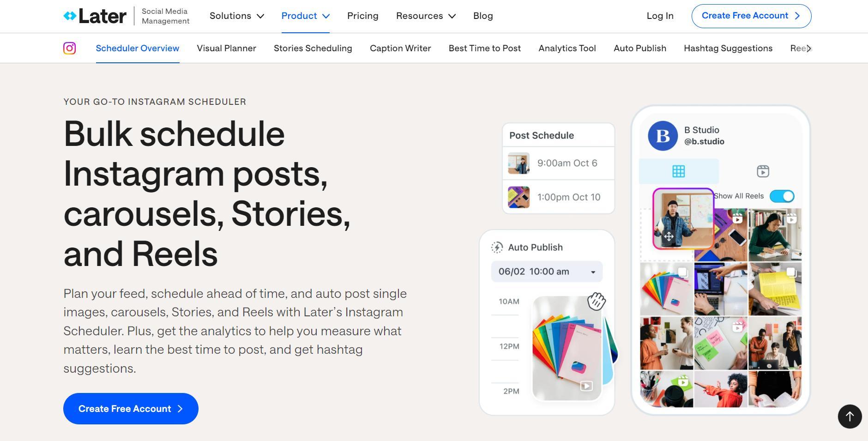Click the Later logo
868x441 pixels.
[95, 16]
